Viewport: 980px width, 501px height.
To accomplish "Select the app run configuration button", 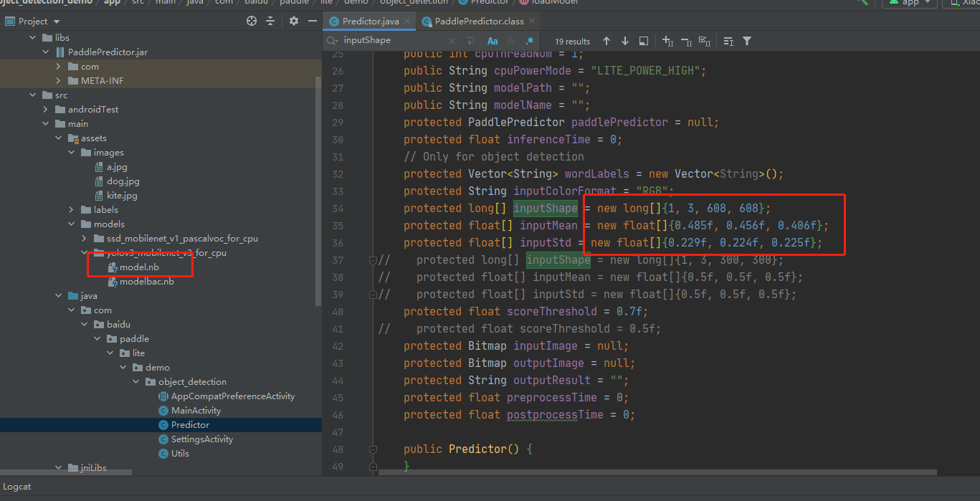I will (908, 4).
